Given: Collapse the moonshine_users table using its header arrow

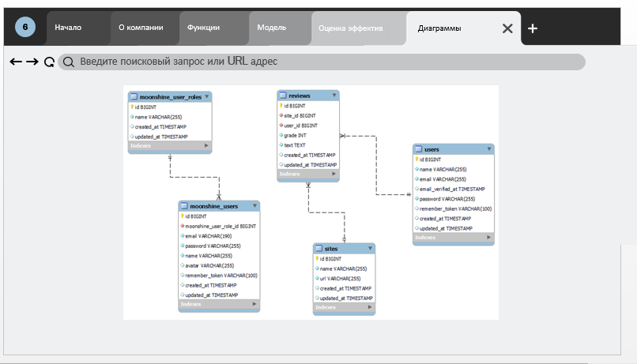Looking at the screenshot, I should (x=254, y=206).
